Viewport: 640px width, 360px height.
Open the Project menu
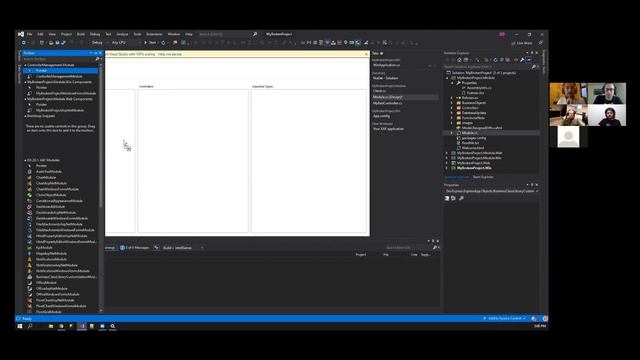66,34
